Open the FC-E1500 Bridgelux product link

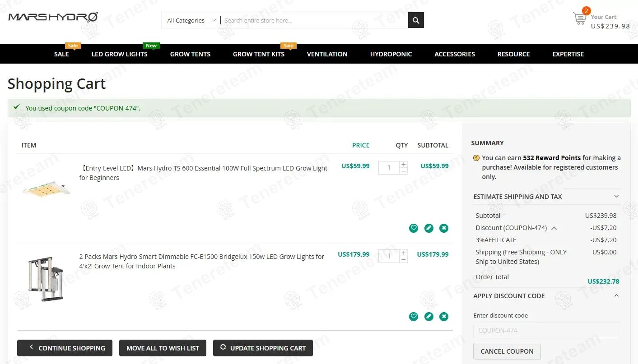click(202, 261)
